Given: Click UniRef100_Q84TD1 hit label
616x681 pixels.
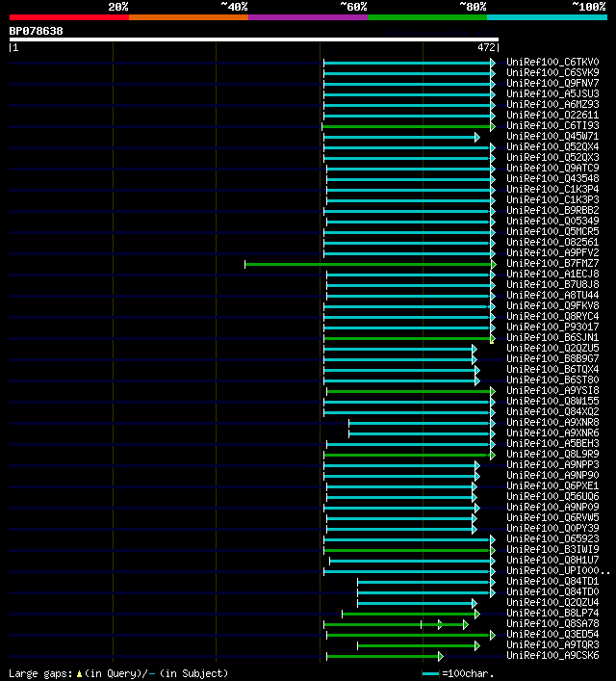Looking at the screenshot, I should [x=552, y=581].
